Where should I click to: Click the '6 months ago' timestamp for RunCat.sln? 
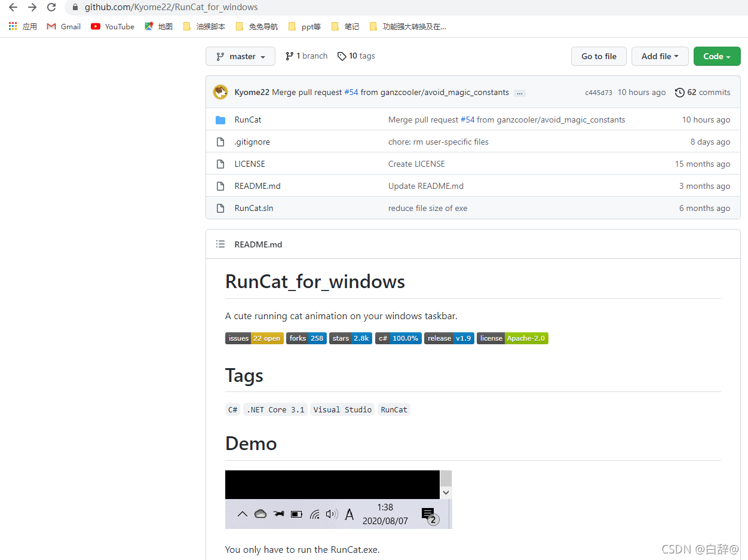point(705,208)
